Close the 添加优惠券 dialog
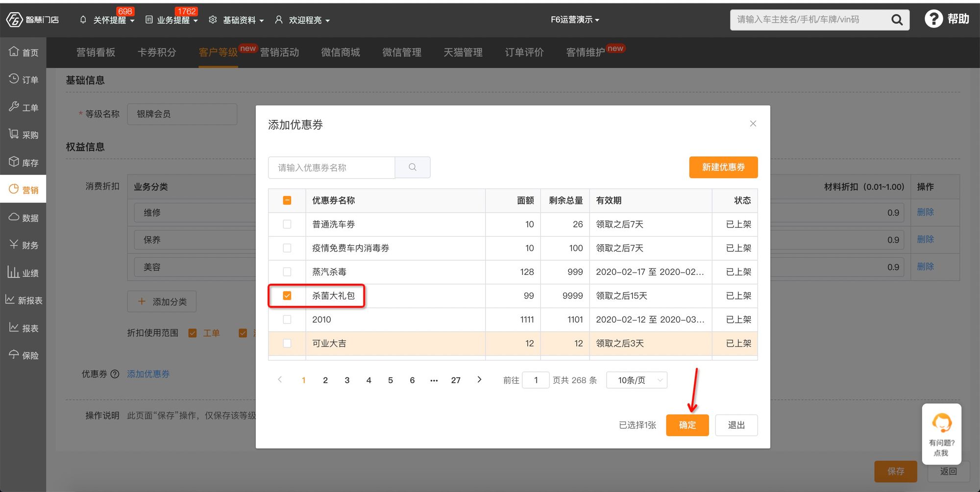 click(753, 123)
